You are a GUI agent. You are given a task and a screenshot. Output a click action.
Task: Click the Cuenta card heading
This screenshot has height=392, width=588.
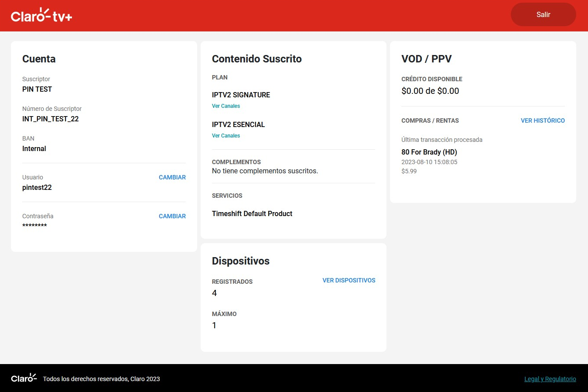tap(39, 59)
